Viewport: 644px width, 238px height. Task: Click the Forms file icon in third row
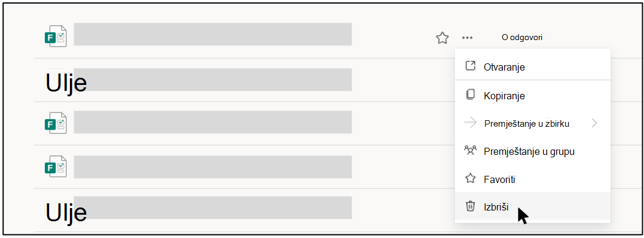pos(56,123)
